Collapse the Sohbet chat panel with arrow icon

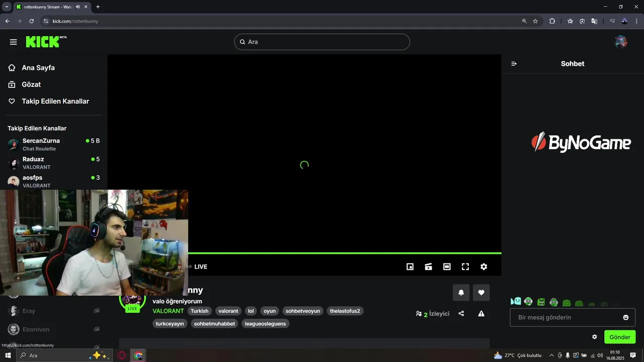coord(514,64)
